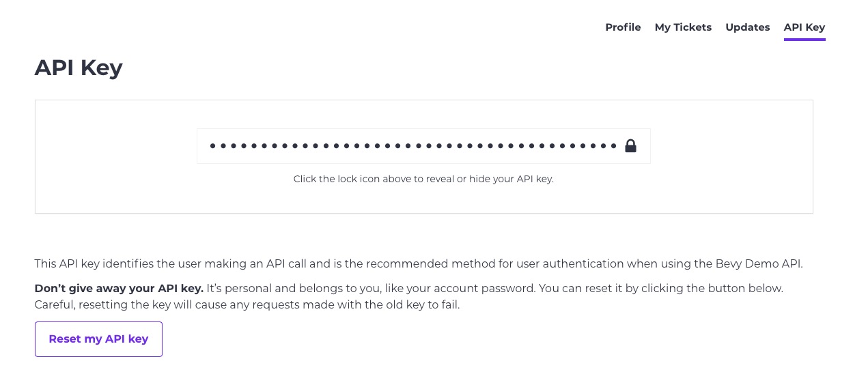Select the API Key tab
Image resolution: width=868 pixels, height=387 pixels.
click(x=804, y=27)
